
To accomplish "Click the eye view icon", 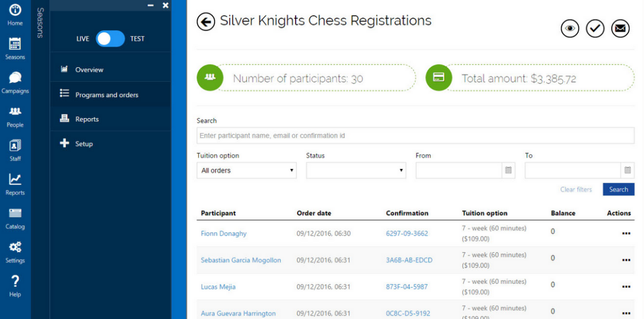I will (570, 29).
